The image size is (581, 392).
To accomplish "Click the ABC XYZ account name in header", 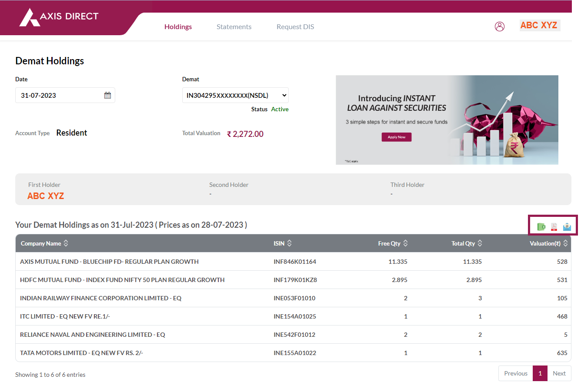I will click(x=539, y=25).
